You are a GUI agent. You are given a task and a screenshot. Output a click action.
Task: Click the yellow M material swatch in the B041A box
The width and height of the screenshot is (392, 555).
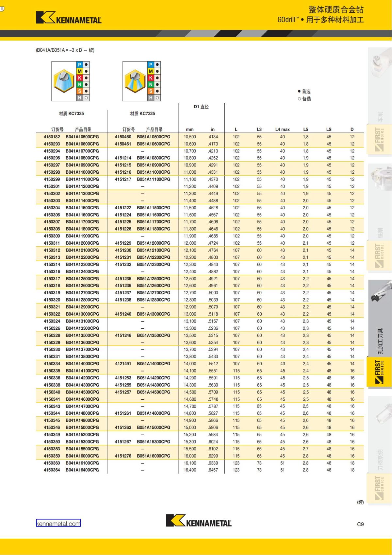pos(79,71)
